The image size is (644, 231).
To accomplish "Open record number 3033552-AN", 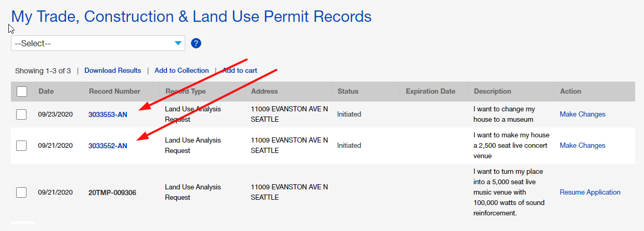I will click(x=108, y=146).
